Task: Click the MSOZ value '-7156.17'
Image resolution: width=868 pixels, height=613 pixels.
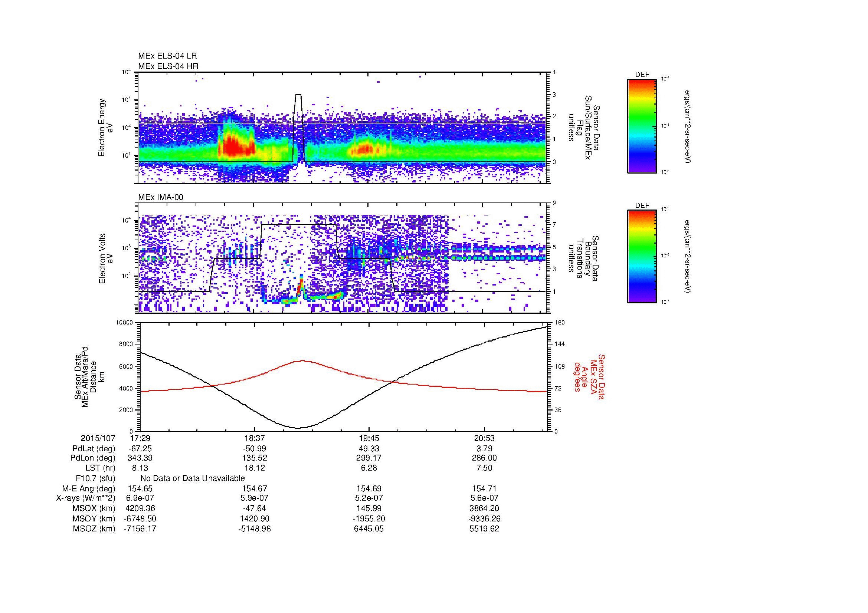Action: (x=140, y=529)
